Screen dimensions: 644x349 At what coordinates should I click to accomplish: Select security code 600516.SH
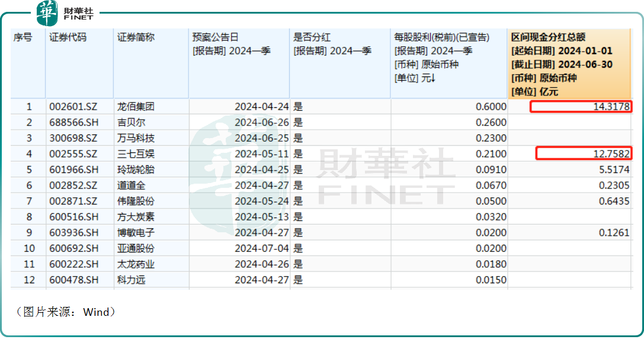pyautogui.click(x=74, y=217)
